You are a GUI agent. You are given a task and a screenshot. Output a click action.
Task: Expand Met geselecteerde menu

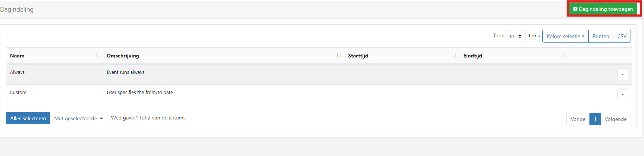(x=78, y=118)
